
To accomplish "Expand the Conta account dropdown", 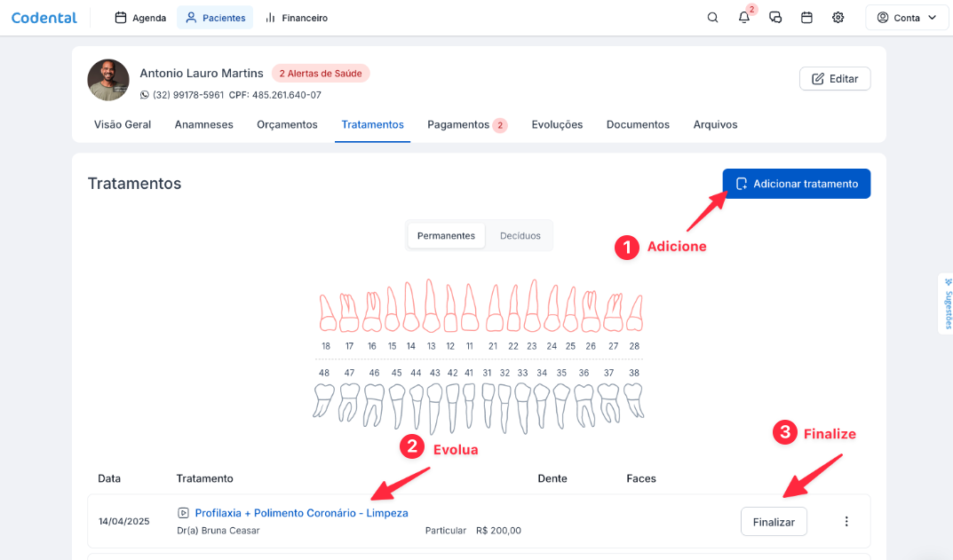I will tap(907, 18).
